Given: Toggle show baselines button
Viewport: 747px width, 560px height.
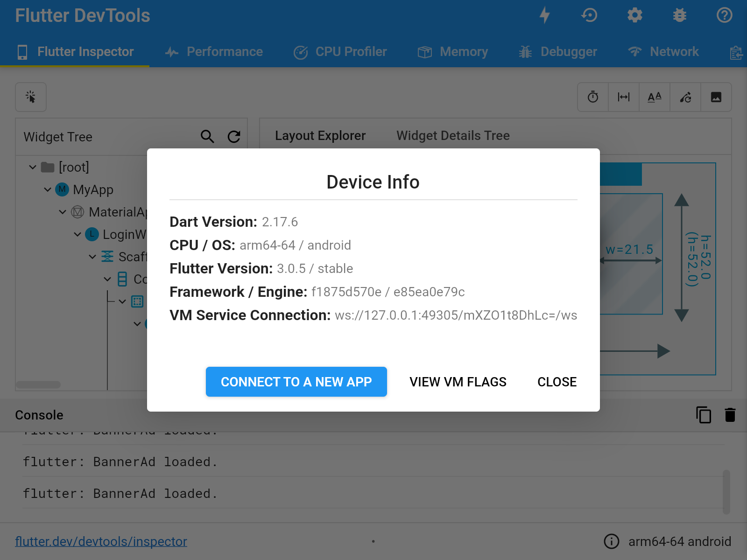Looking at the screenshot, I should coord(655,97).
